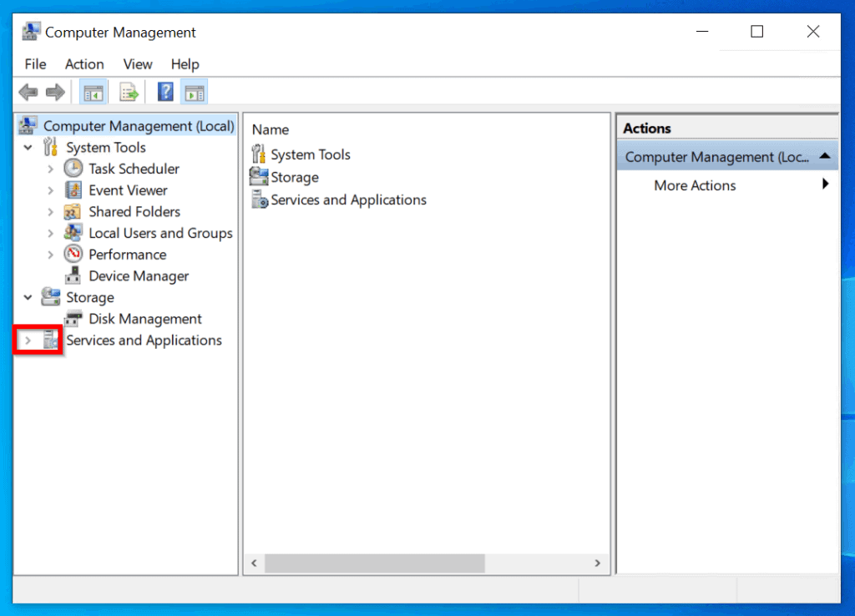Click the Performance gauge icon
The width and height of the screenshot is (855, 616).
[x=73, y=254]
